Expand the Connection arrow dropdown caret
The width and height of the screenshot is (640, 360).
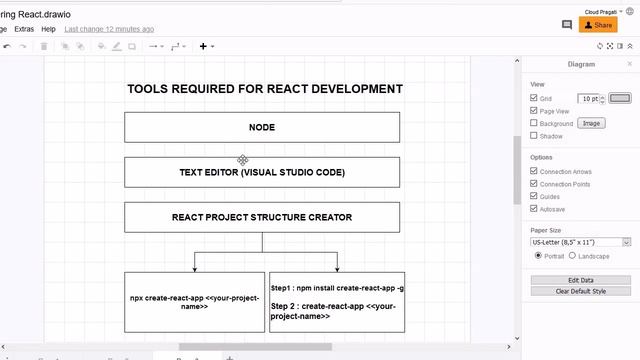point(162,47)
